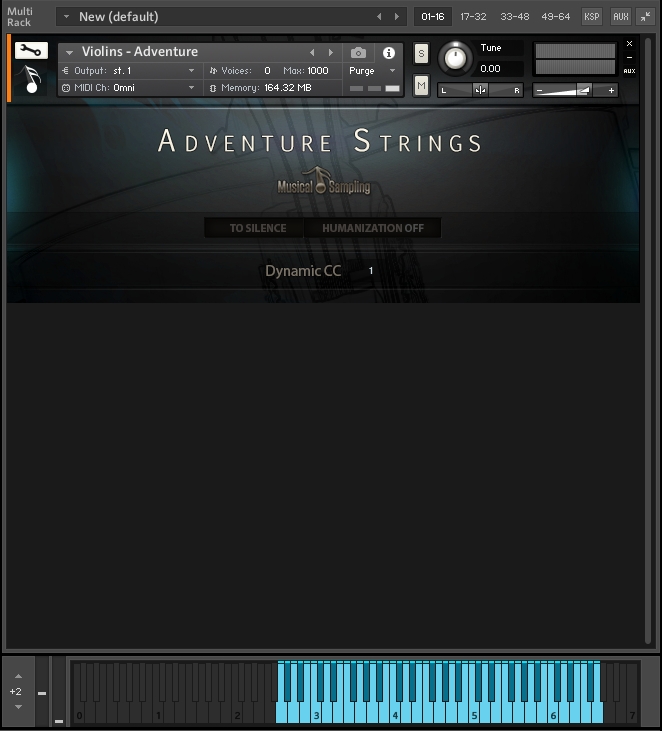Click the Max voices value 1000
Screen dimensions: 662x731
point(318,71)
